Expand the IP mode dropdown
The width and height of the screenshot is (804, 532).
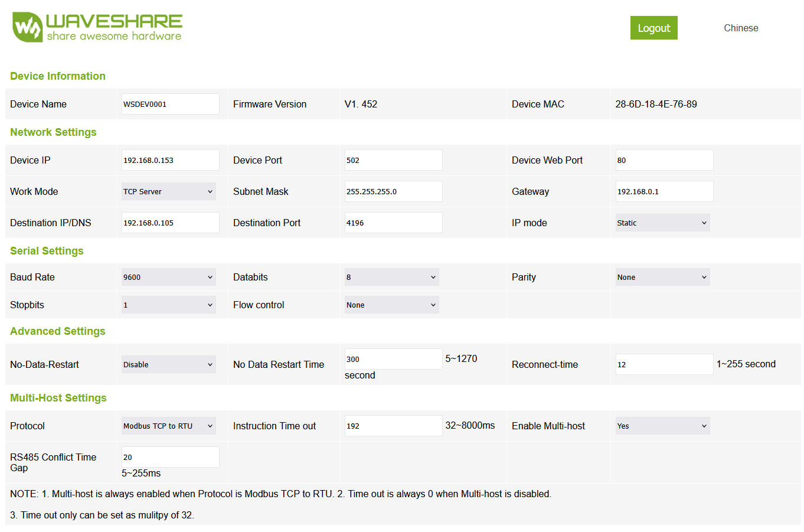pyautogui.click(x=662, y=223)
